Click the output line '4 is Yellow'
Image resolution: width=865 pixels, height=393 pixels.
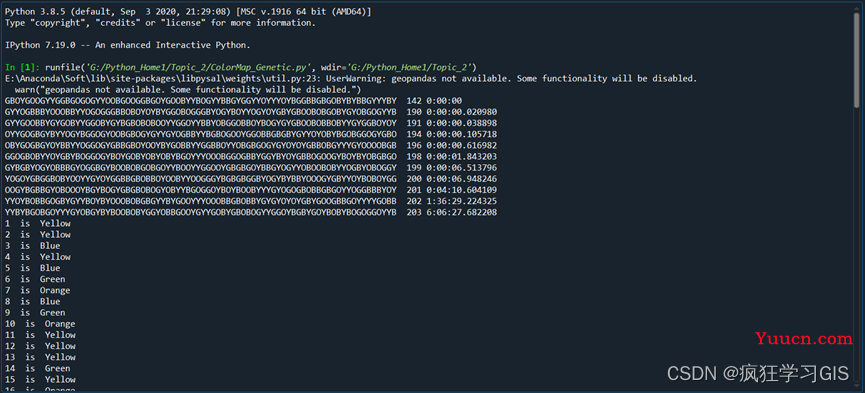pos(38,257)
